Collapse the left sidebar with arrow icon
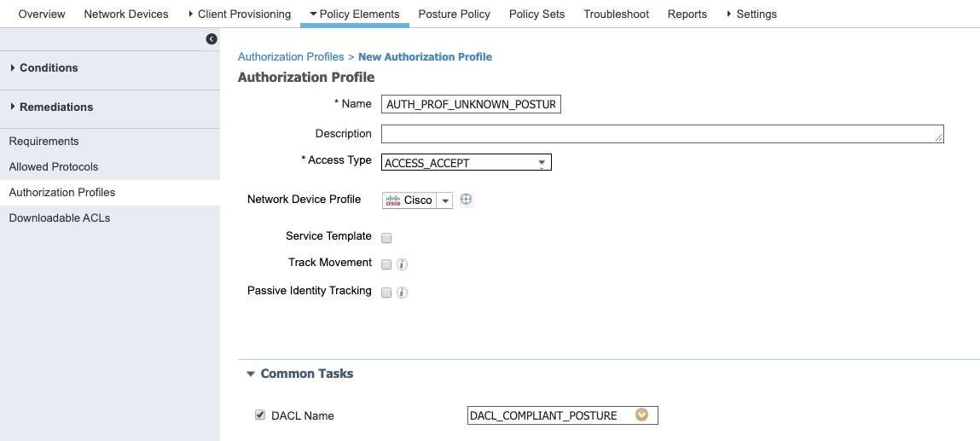Screen dimensions: 980x441 212,39
